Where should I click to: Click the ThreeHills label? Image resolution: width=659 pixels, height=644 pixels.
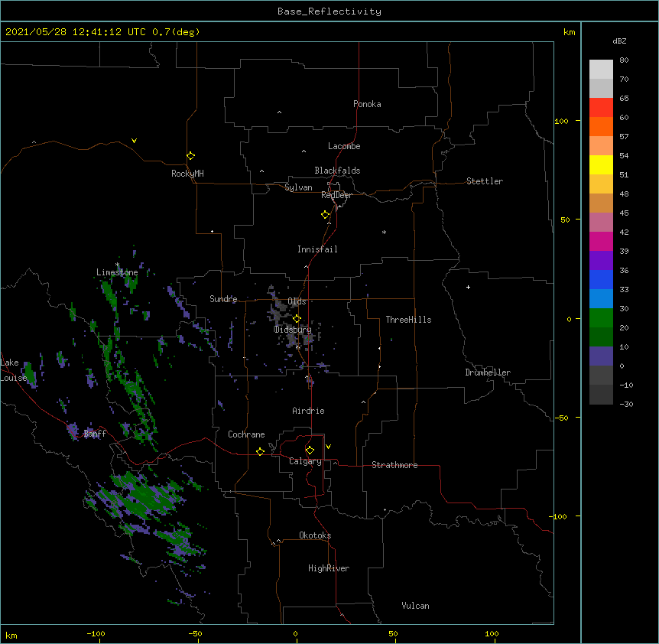pos(408,320)
